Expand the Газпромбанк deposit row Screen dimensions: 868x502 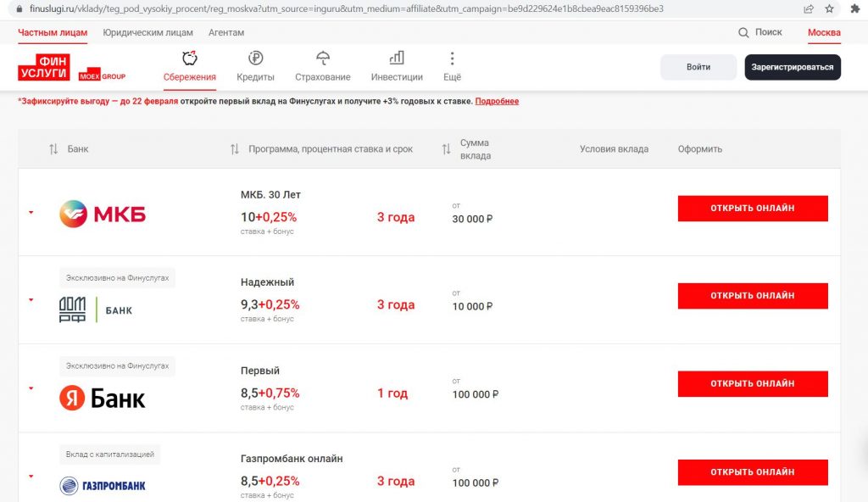click(31, 476)
